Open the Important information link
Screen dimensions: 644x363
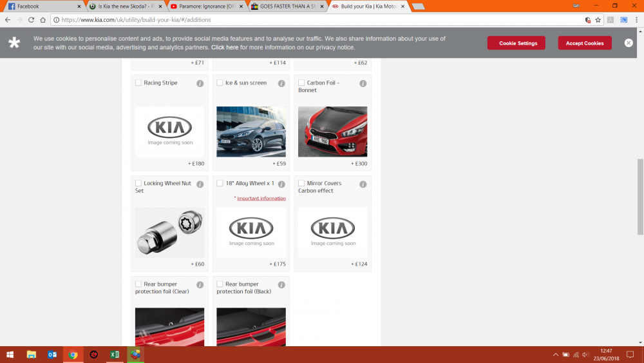coord(261,198)
